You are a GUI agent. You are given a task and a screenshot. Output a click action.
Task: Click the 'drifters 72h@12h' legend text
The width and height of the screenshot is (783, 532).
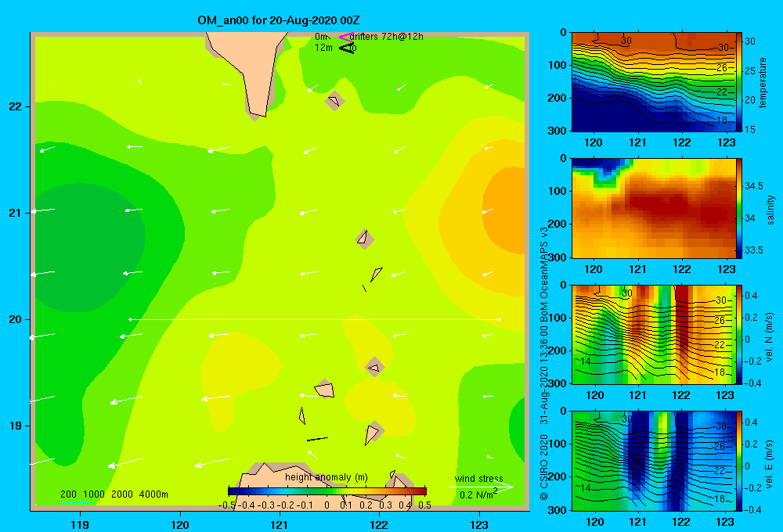(387, 37)
